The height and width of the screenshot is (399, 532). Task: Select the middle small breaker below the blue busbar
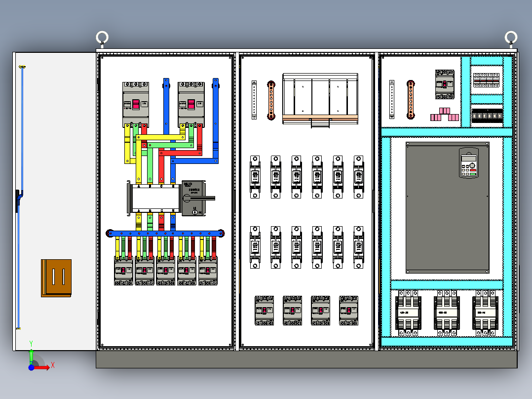[x=166, y=271]
